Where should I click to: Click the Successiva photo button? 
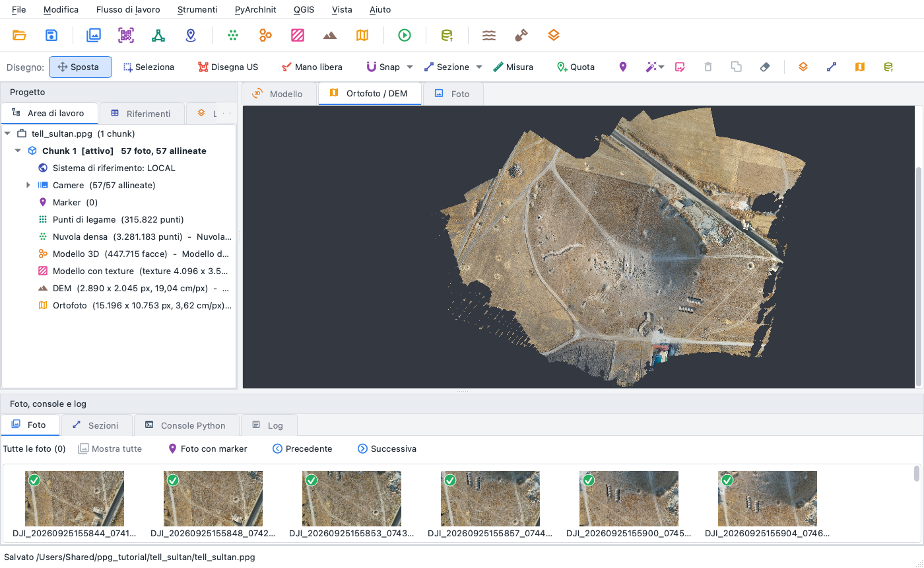[x=387, y=448]
